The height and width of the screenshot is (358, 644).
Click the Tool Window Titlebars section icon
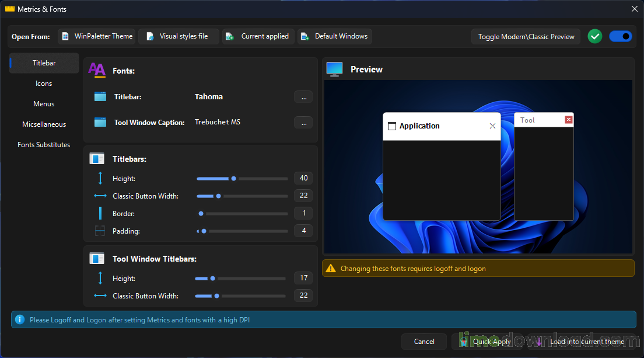97,259
